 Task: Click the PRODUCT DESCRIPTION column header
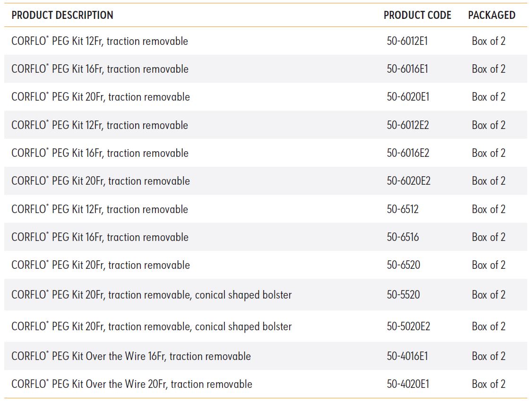point(62,15)
